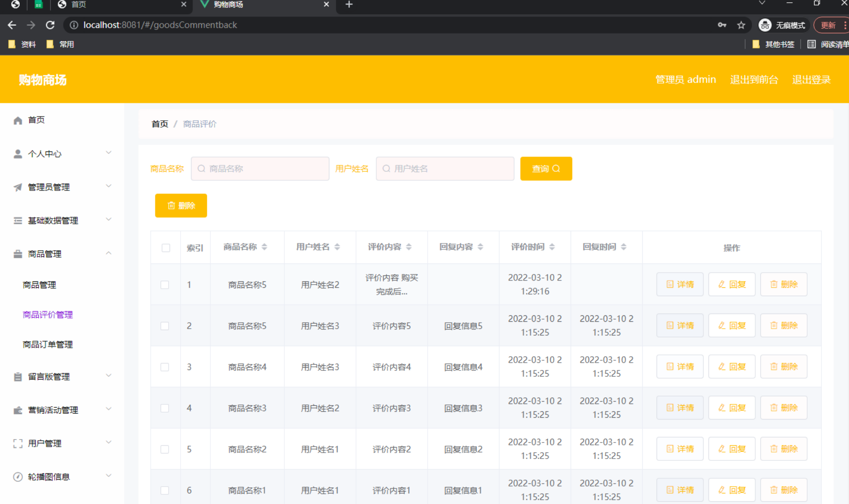
Task: Click the site info icon before localhost
Action: [74, 25]
